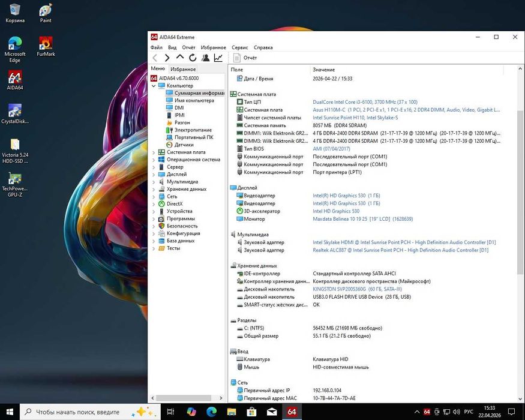Switch to the Меню tab

pos(158,68)
